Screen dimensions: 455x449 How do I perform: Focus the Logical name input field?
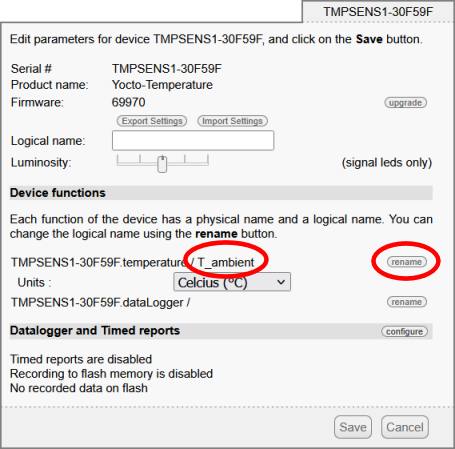193,140
